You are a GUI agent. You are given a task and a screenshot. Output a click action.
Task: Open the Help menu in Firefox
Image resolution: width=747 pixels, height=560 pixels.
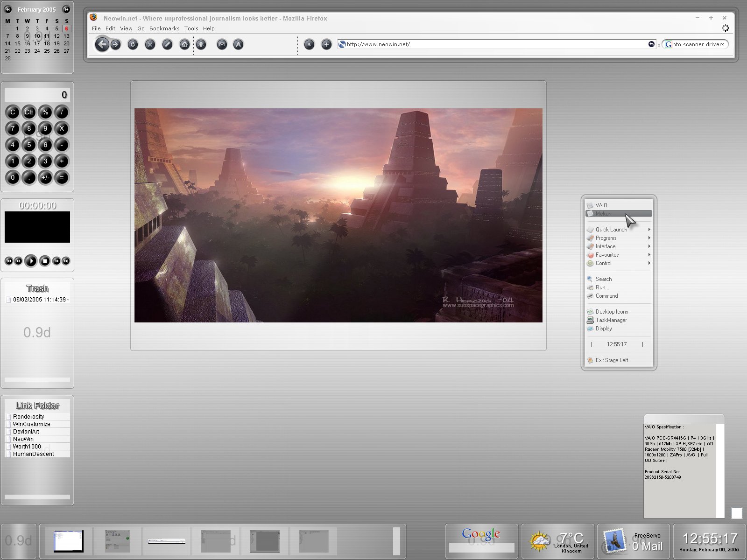point(209,28)
